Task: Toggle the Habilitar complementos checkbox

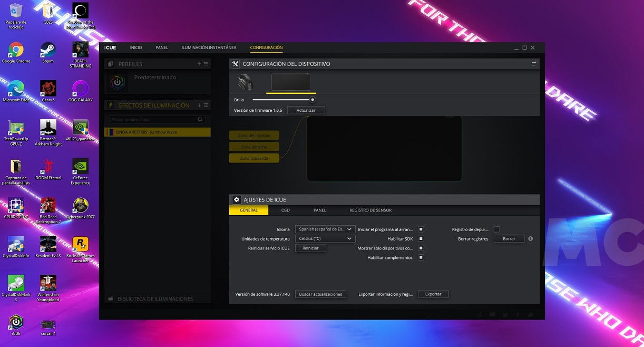Action: (421, 258)
